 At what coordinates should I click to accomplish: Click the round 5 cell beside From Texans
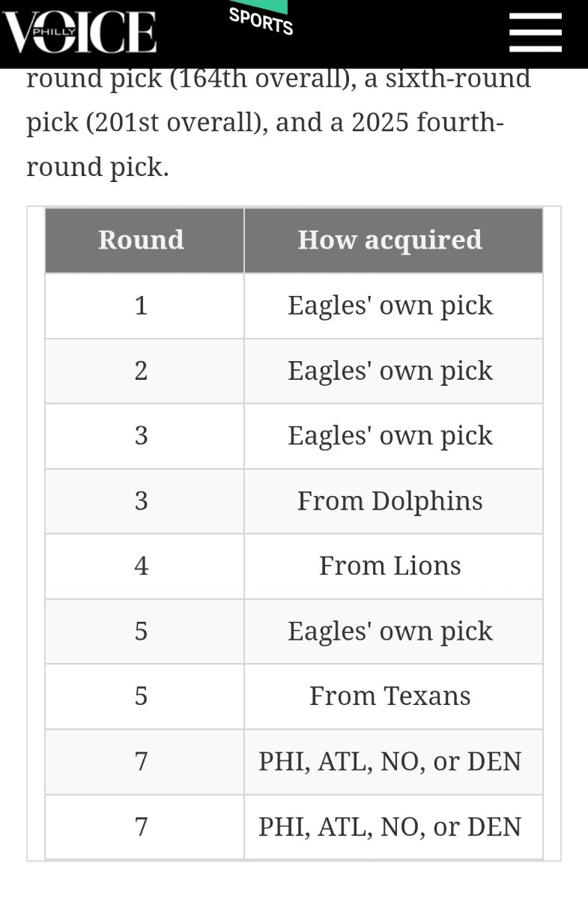tap(142, 696)
